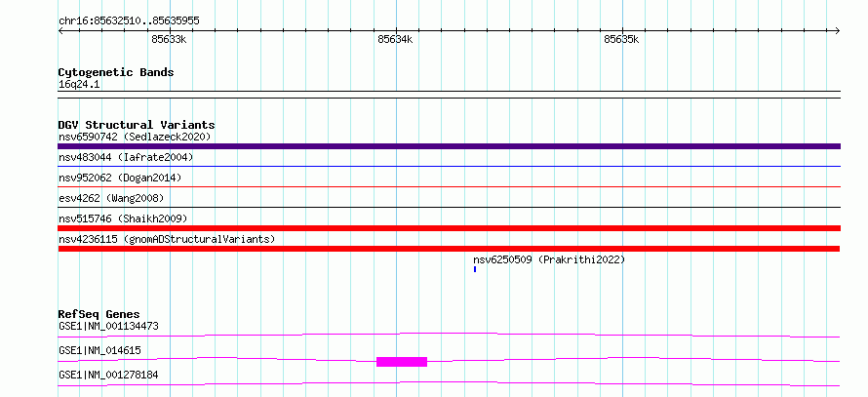The height and width of the screenshot is (397, 868).
Task: Click the right arrowhead of the coordinate ruler
Action: (838, 30)
